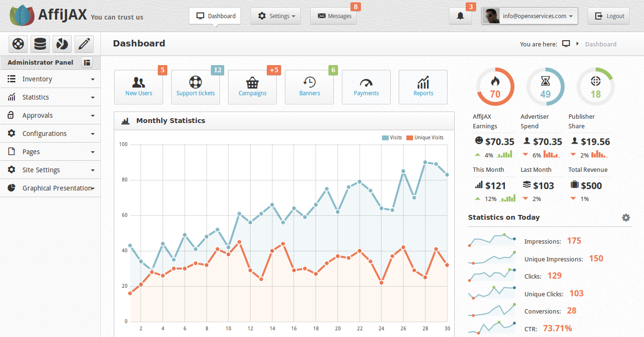Viewport: 644px width, 337px height.
Task: Click the Impressions sparkline chart
Action: coord(492,240)
